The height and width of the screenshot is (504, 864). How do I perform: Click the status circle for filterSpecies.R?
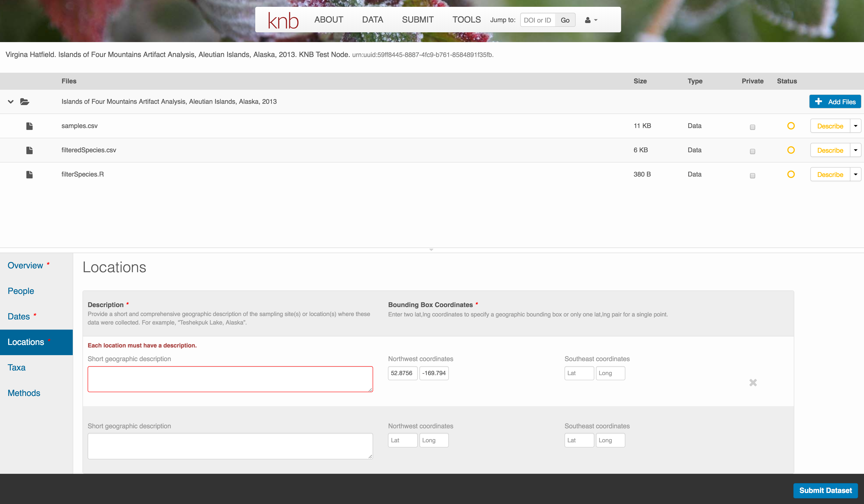(791, 175)
